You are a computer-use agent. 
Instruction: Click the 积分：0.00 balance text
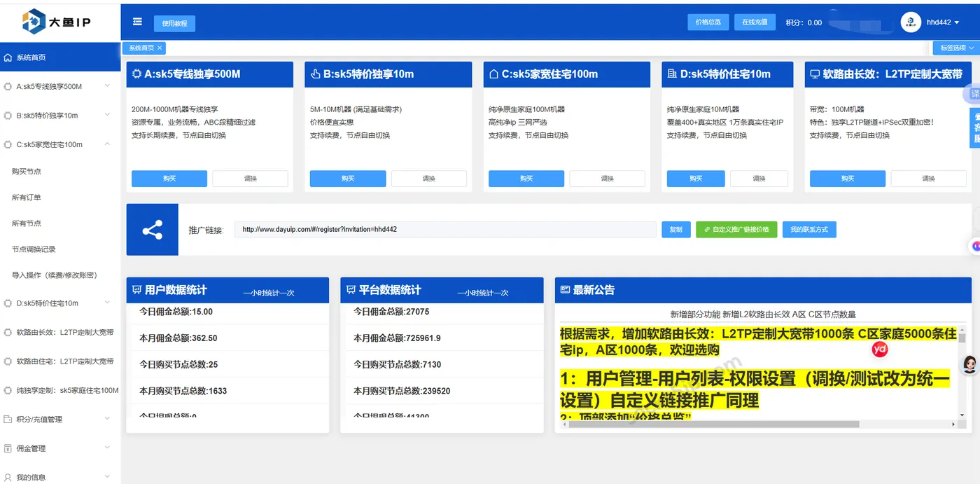click(804, 22)
